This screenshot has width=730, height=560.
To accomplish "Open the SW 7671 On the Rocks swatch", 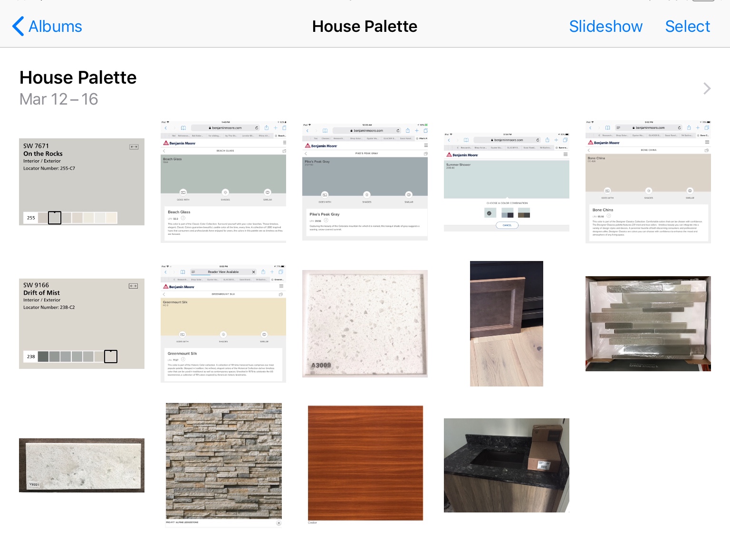I will (82, 182).
